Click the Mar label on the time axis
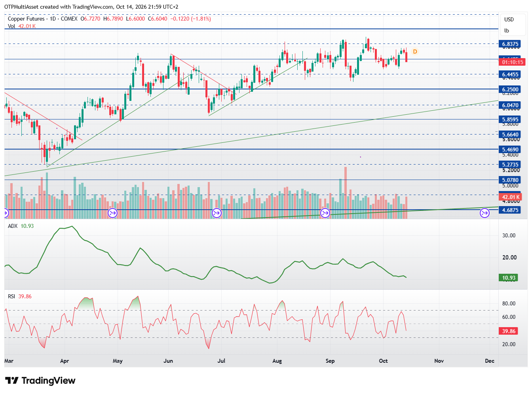This screenshot has width=532, height=394. click(x=9, y=361)
